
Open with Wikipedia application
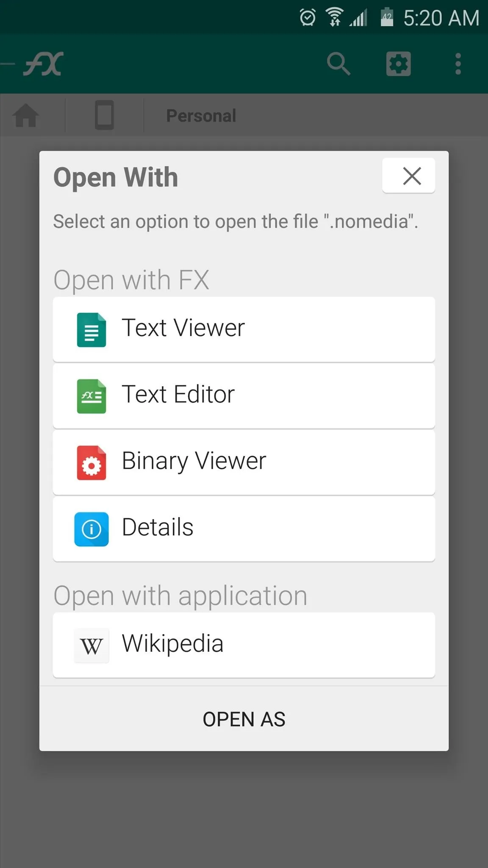tap(244, 645)
